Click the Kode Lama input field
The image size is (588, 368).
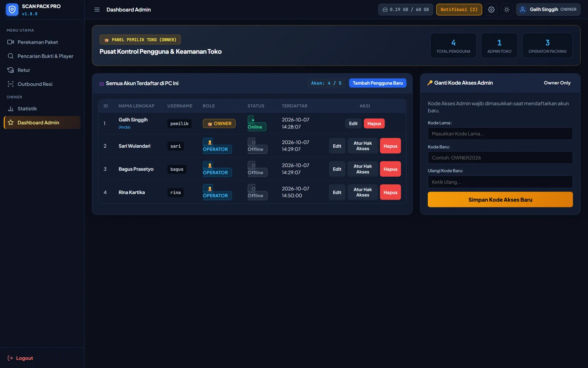(500, 134)
